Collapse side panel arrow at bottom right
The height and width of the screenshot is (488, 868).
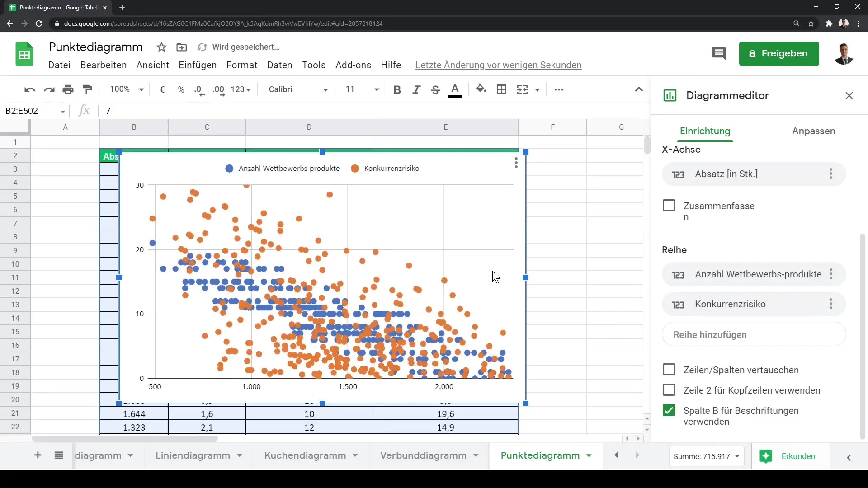849,458
